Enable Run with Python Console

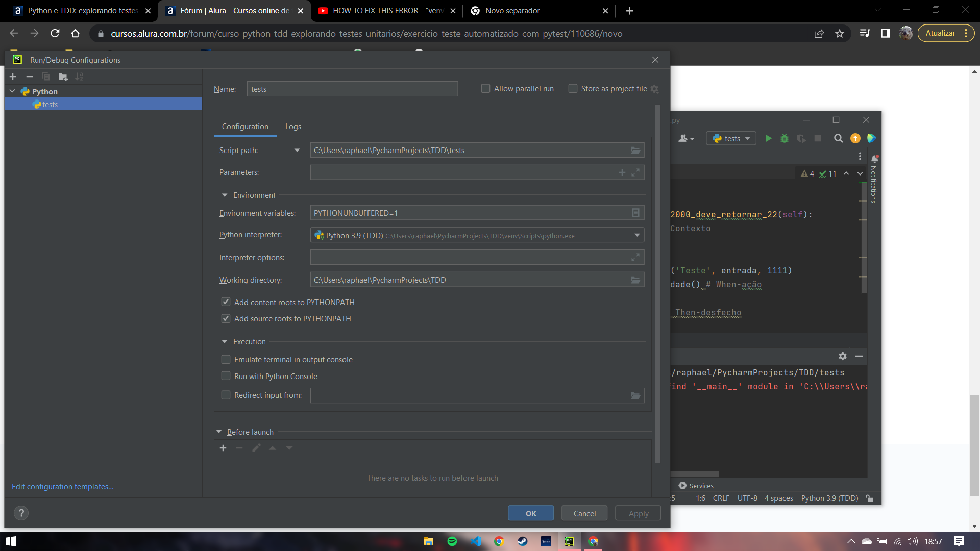pos(226,376)
